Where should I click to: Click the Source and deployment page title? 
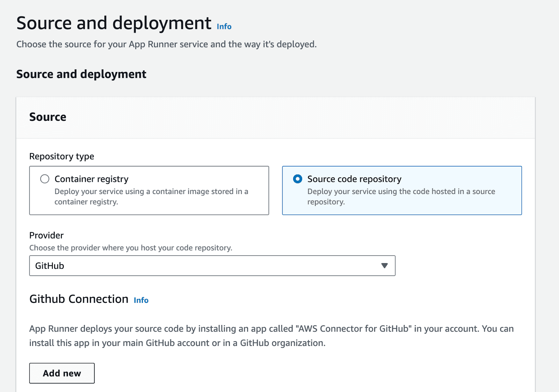tap(116, 23)
